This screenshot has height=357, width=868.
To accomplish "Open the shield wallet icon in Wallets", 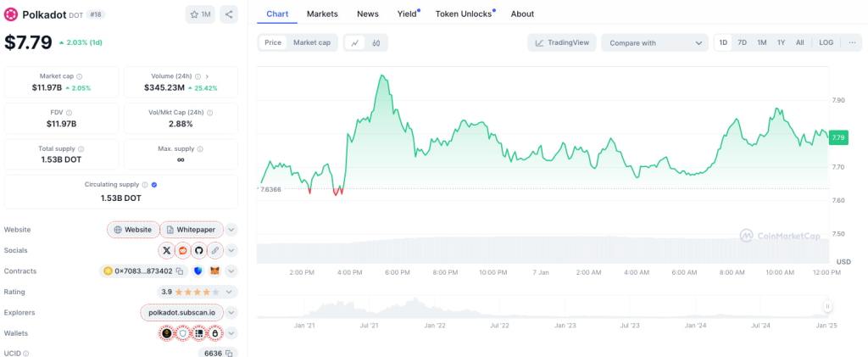I will tap(183, 333).
